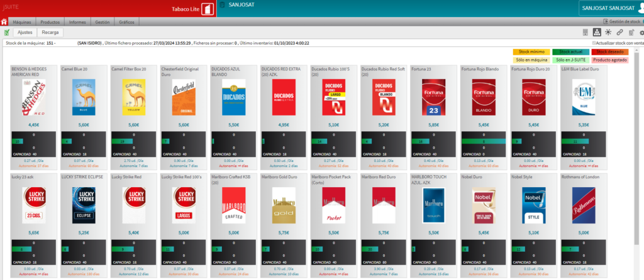The image size is (644, 280).
Task: Select the Marlboro Touch Azul pack image
Action: [x=434, y=205]
